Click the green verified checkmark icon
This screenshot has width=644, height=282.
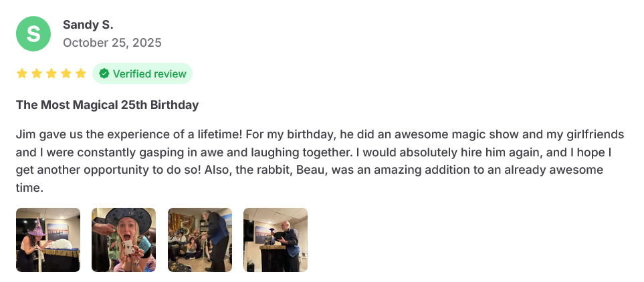(104, 74)
